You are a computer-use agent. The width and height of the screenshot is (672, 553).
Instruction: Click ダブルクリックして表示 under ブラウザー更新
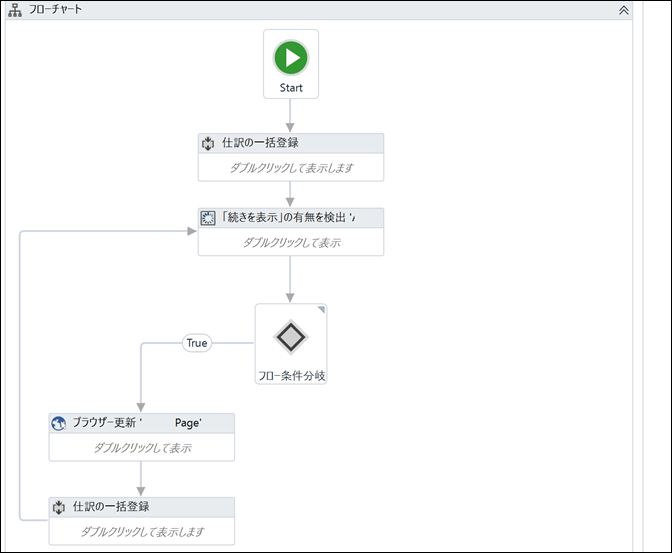(x=142, y=448)
